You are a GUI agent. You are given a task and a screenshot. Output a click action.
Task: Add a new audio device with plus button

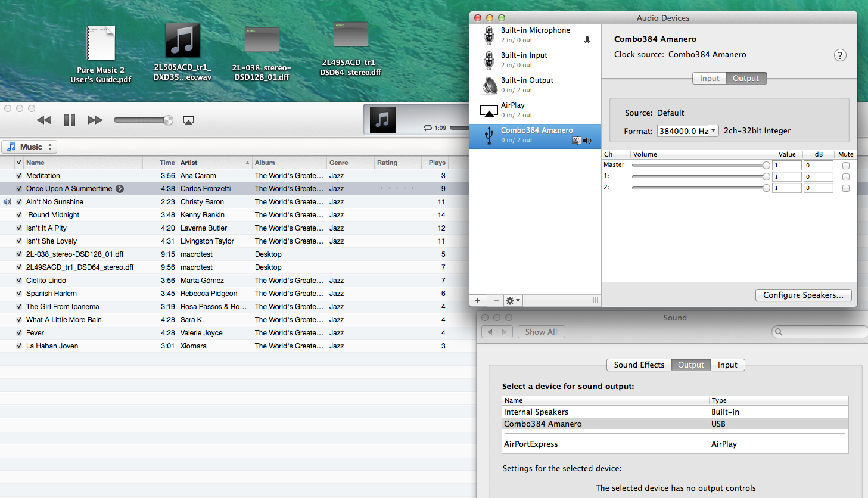(478, 301)
